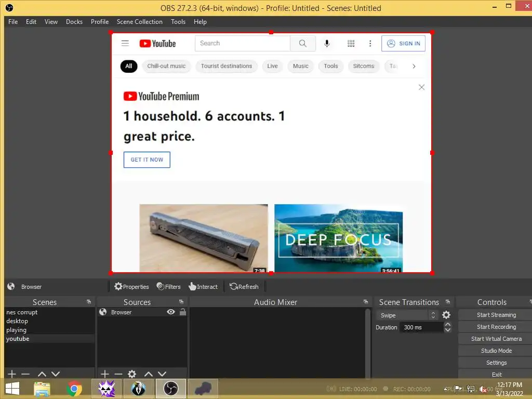Select the Tourist destinations chip
The width and height of the screenshot is (532, 399).
point(227,66)
